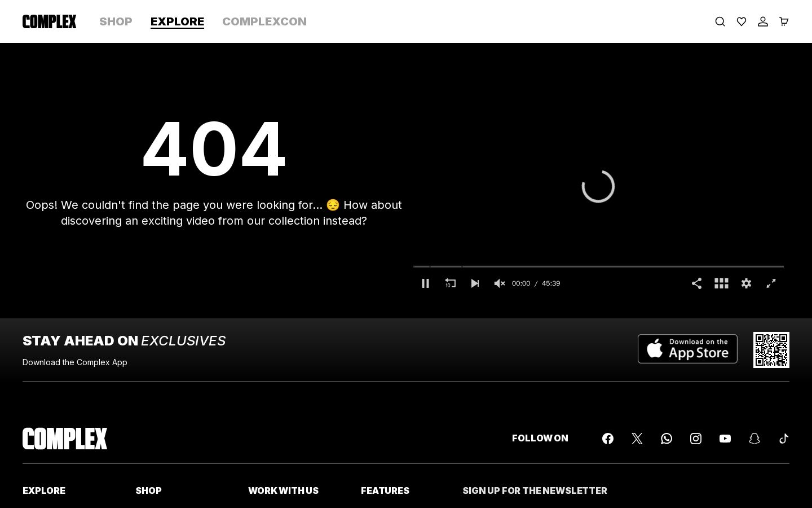Unmute the video player audio

coord(500,283)
